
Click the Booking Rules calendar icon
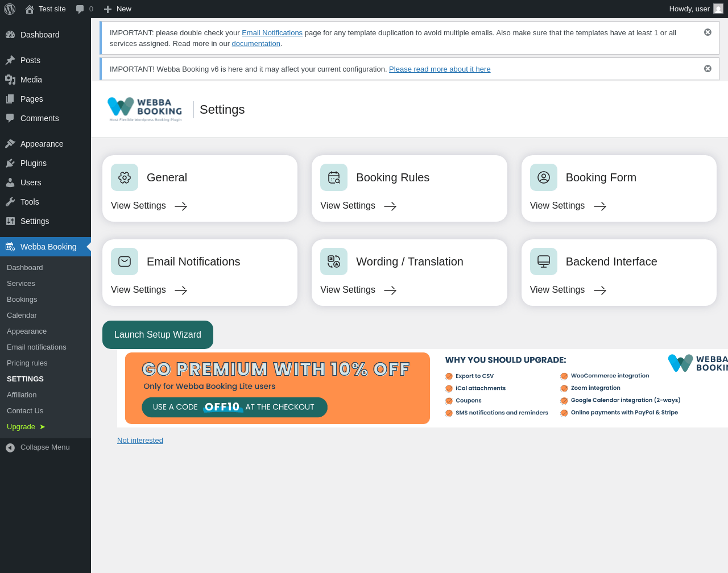(x=334, y=177)
